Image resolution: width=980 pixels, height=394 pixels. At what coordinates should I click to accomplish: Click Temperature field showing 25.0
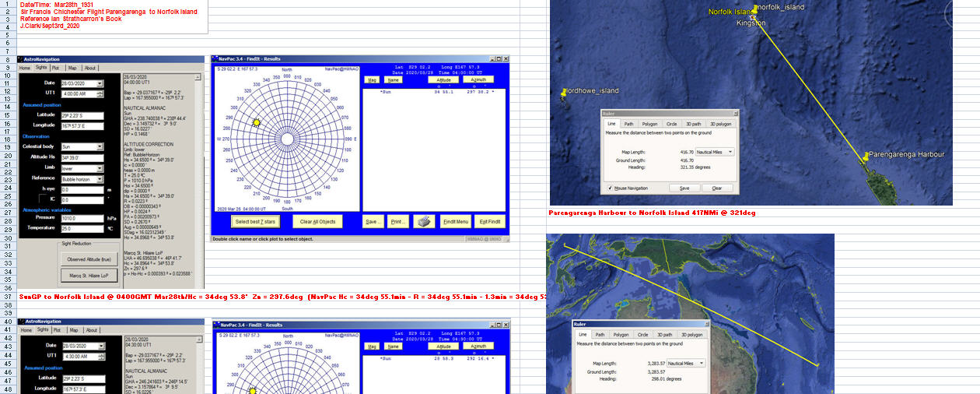[x=82, y=229]
